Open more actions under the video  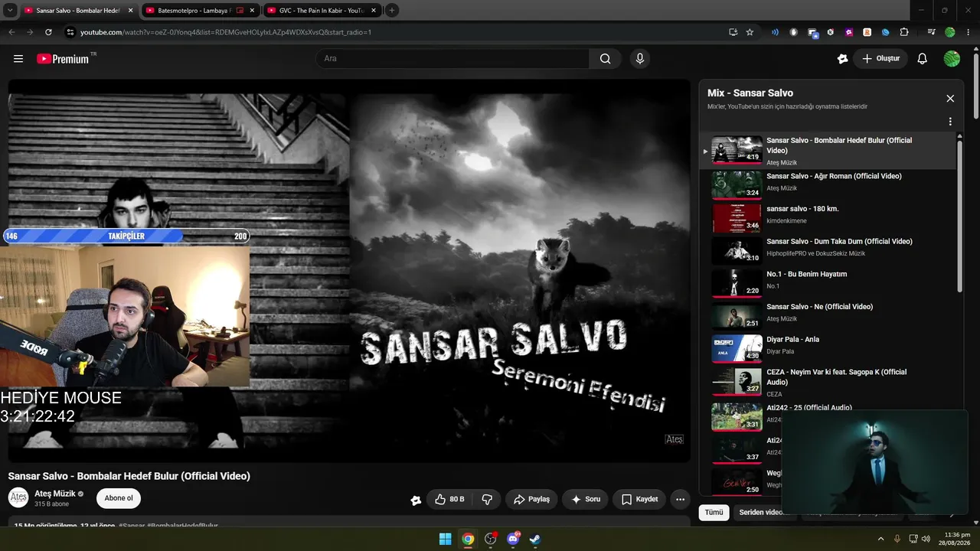click(680, 499)
